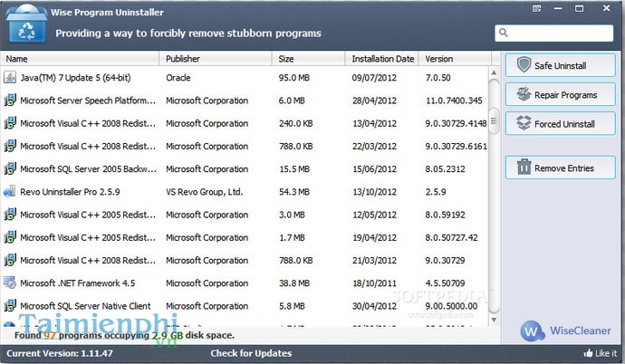Click Remove Entries button

[560, 168]
